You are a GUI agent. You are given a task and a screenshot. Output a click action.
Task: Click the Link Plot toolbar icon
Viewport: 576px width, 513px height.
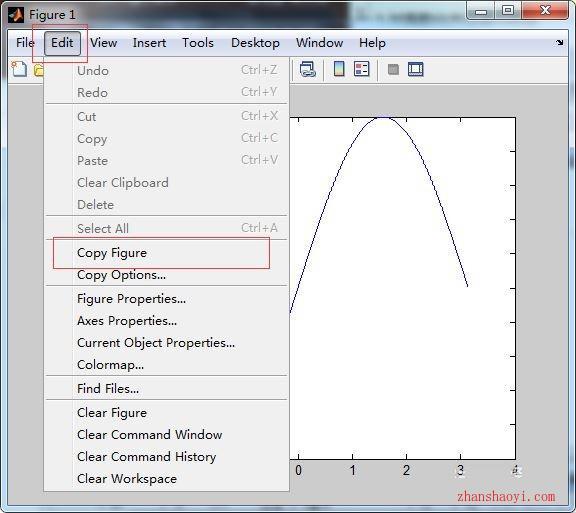coord(307,69)
